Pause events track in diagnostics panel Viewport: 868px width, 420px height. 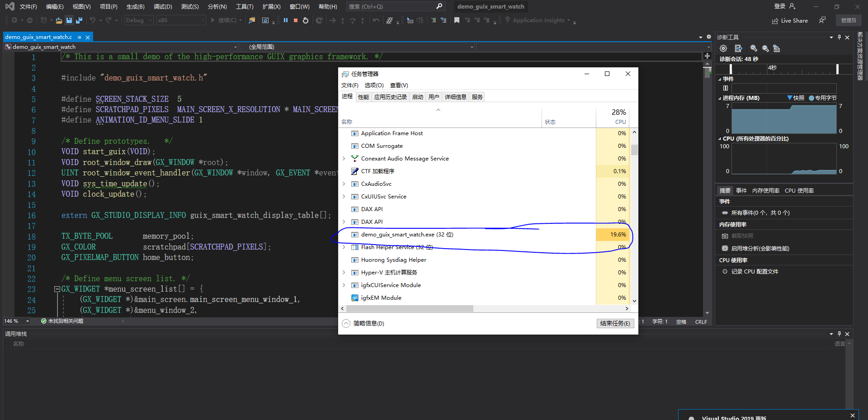point(726,88)
